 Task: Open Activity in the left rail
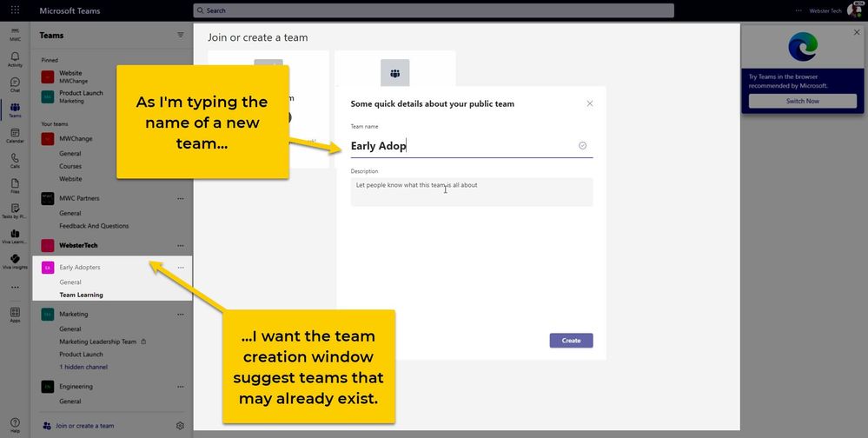(x=15, y=59)
